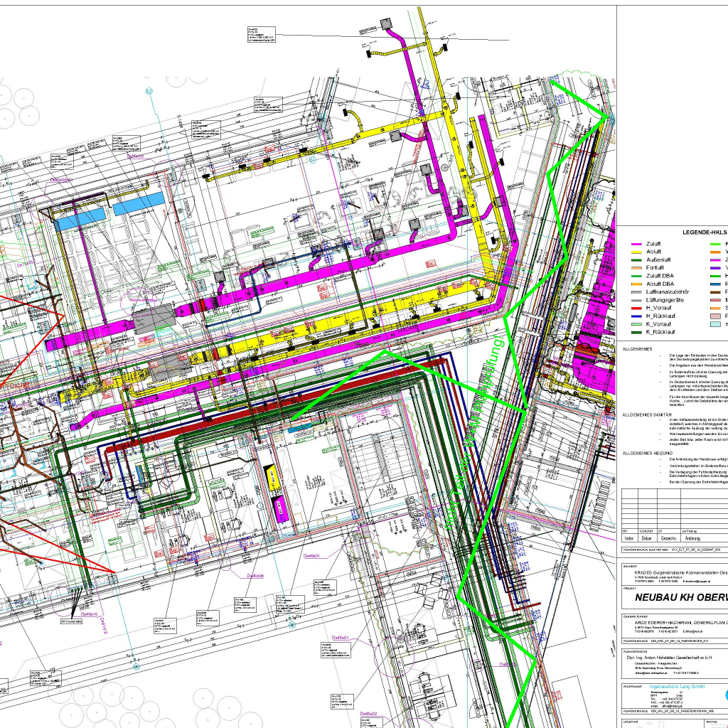The height and width of the screenshot is (728, 728).
Task: Click the ALLGEMEINES SANITÄR notes heading
Action: tap(648, 414)
